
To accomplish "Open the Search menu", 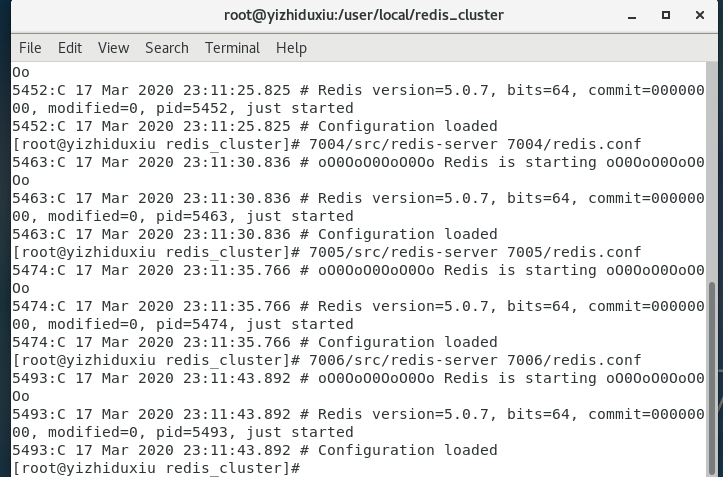I will tap(166, 48).
